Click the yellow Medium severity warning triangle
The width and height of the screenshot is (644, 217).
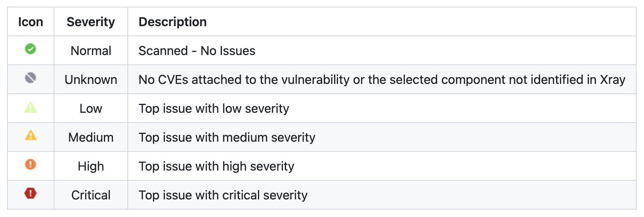(30, 136)
